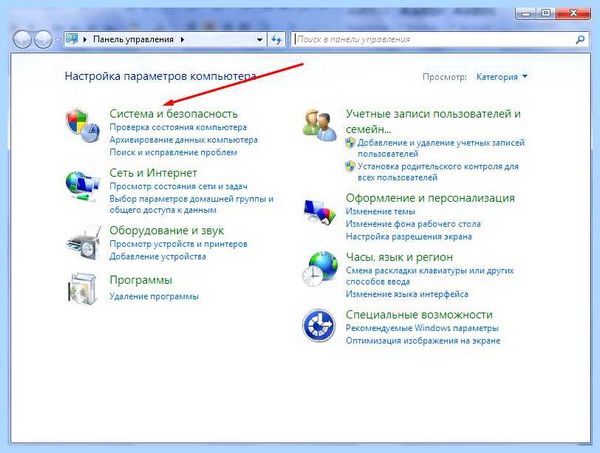Click Изменение темы link

380,211
